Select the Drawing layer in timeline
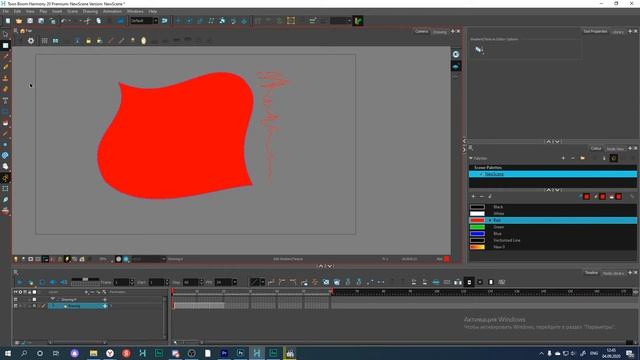Screen dimensions: 640x360 78,306
